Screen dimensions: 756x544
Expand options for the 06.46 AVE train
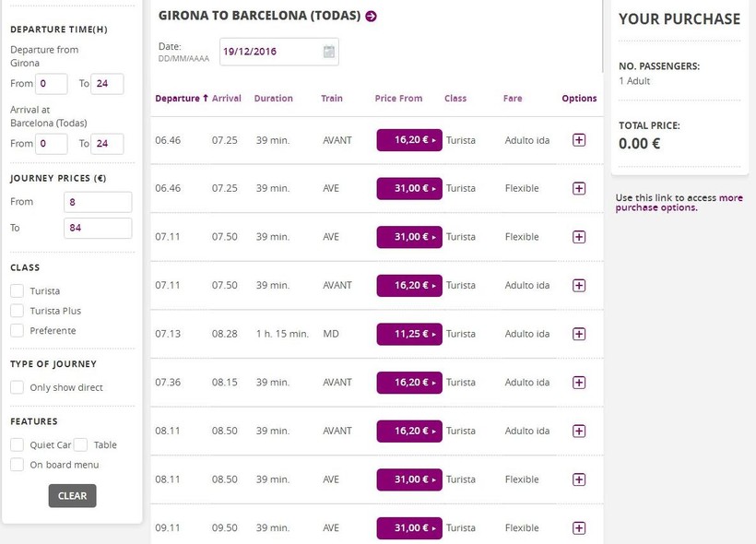pos(579,188)
